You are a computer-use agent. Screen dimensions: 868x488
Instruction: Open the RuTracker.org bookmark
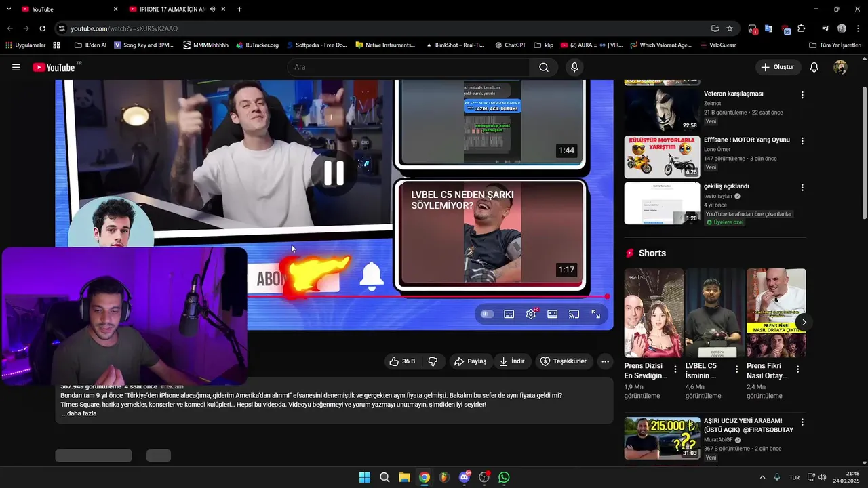coord(258,45)
